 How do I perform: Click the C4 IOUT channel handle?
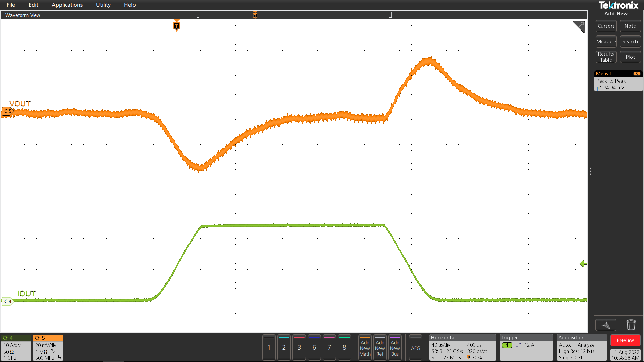tap(7, 301)
